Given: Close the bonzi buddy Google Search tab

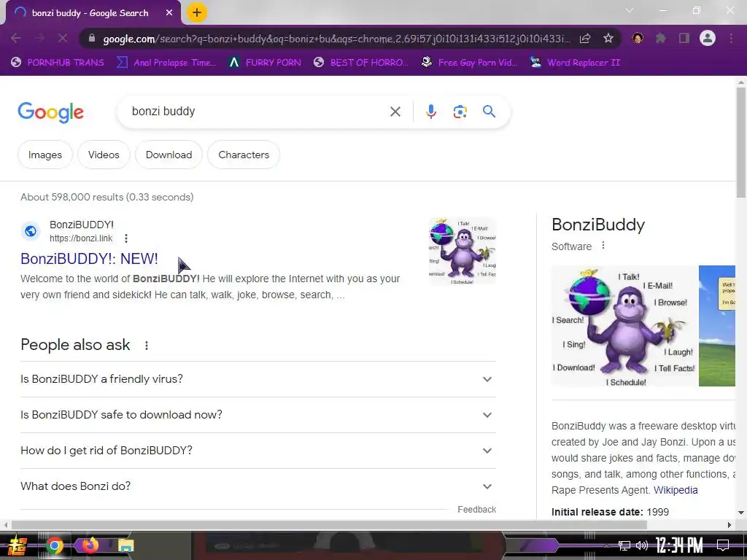Looking at the screenshot, I should pos(169,13).
